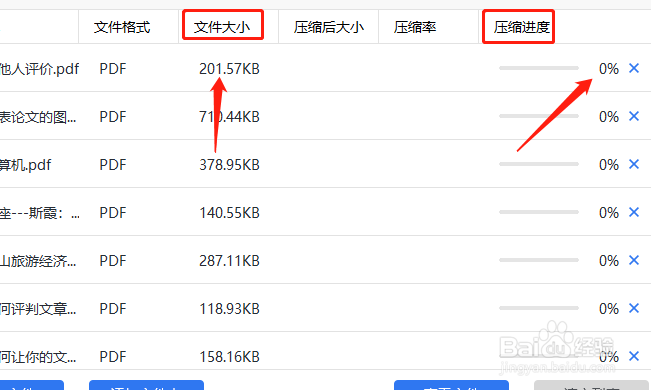Image resolution: width=651 pixels, height=390 pixels.
Task: Click the 文件大小 column header
Action: pyautogui.click(x=222, y=27)
